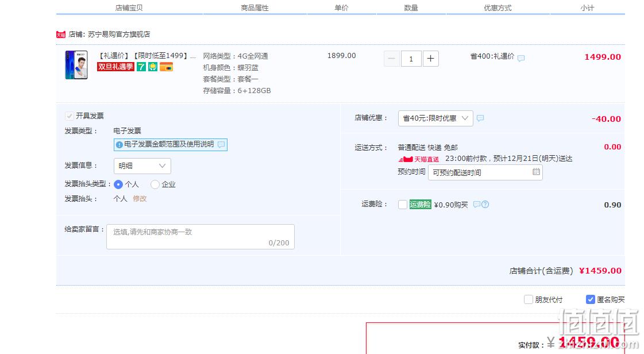The width and height of the screenshot is (644, 354).
Task: Click the 天猫直送 delivery badge
Action: pyautogui.click(x=419, y=159)
